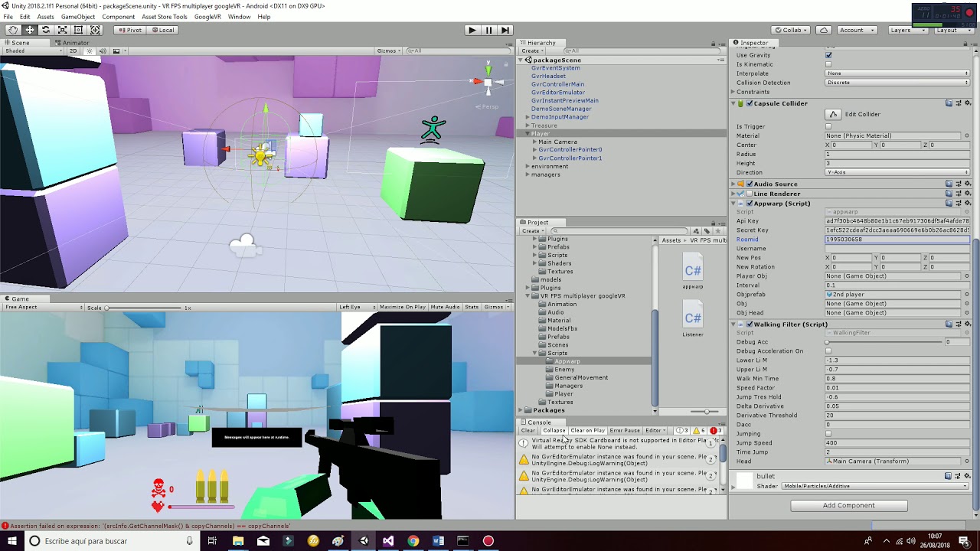980x551 pixels.
Task: Click the Step frame button
Action: coord(505,30)
